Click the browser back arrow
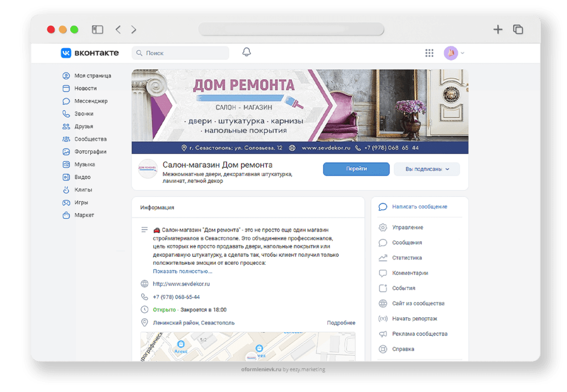The width and height of the screenshot is (567, 392). [x=118, y=29]
